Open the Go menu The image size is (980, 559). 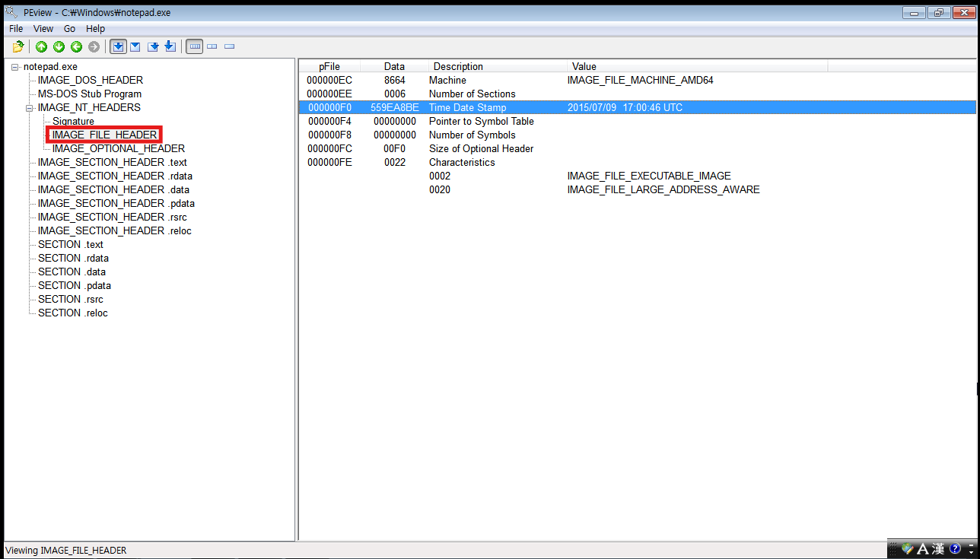pyautogui.click(x=70, y=29)
